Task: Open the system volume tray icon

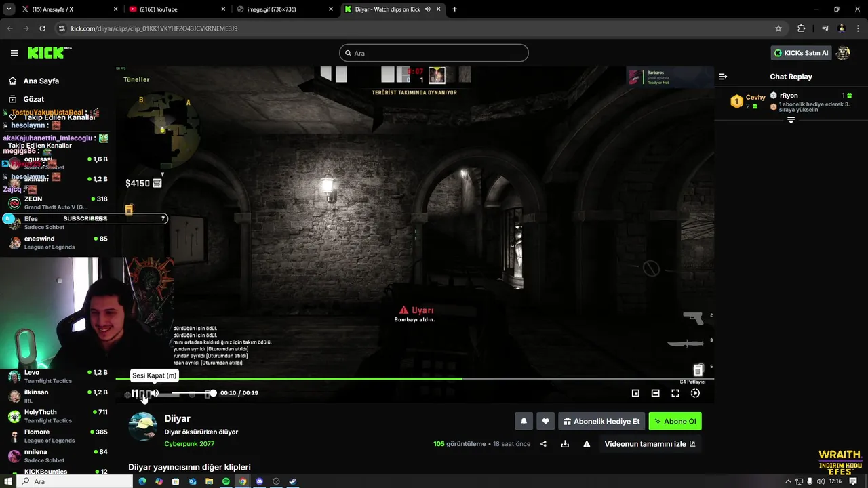Action: tap(821, 481)
